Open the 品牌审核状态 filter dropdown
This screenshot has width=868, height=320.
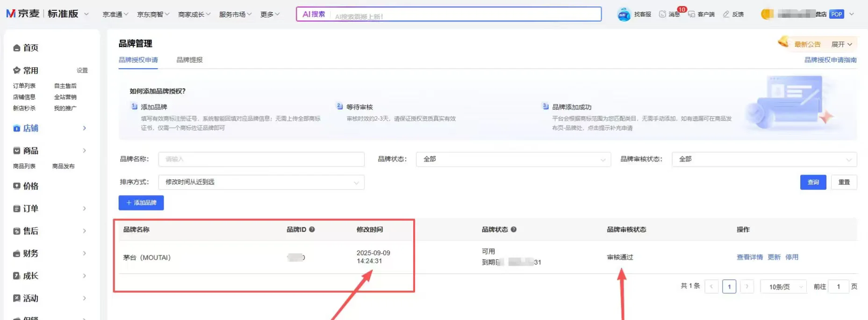coord(764,160)
